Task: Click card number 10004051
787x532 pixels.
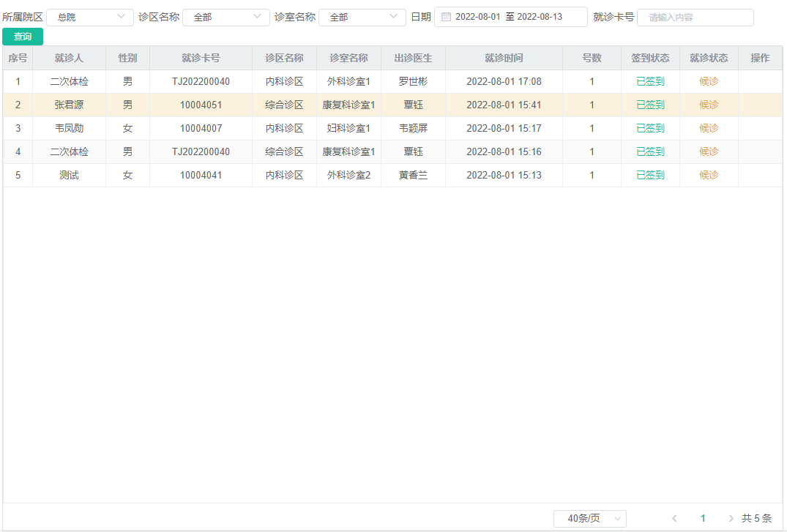Action: click(201, 105)
